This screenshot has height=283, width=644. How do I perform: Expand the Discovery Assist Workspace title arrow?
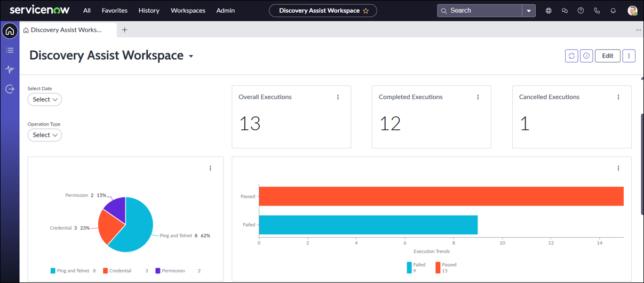[191, 57]
